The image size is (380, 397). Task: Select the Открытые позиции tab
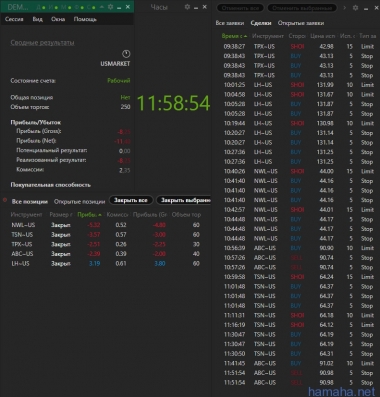[79, 201]
